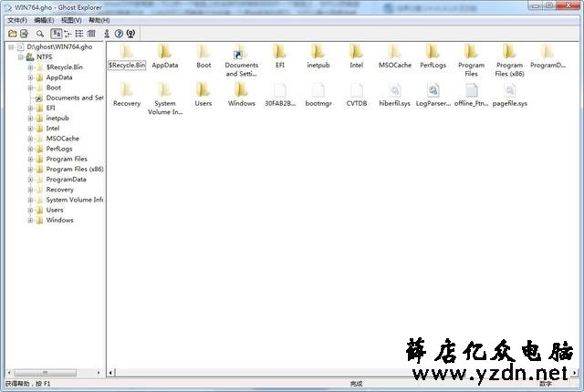Click the image properties info icon
584x392 pixels.
(x=107, y=34)
